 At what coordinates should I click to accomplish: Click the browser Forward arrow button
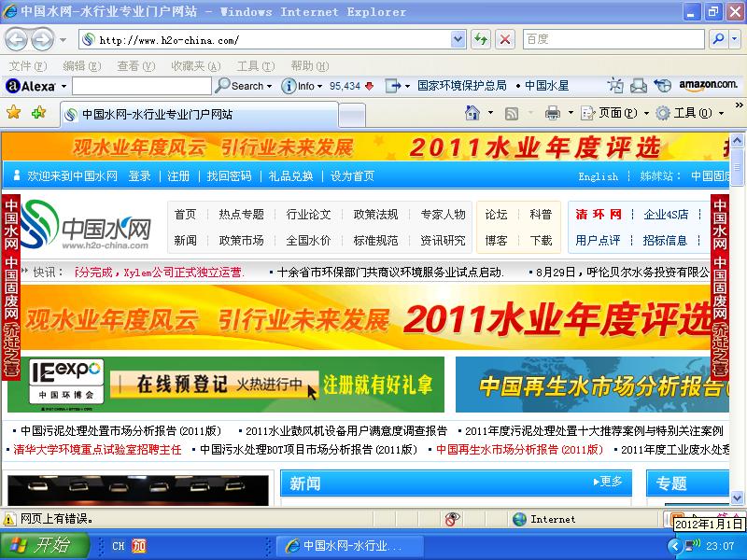coord(43,39)
